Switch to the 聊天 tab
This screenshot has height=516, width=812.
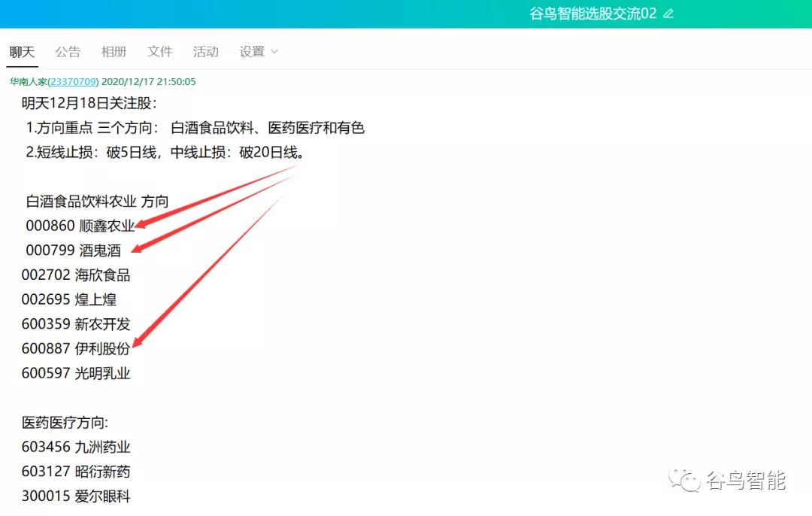point(22,52)
